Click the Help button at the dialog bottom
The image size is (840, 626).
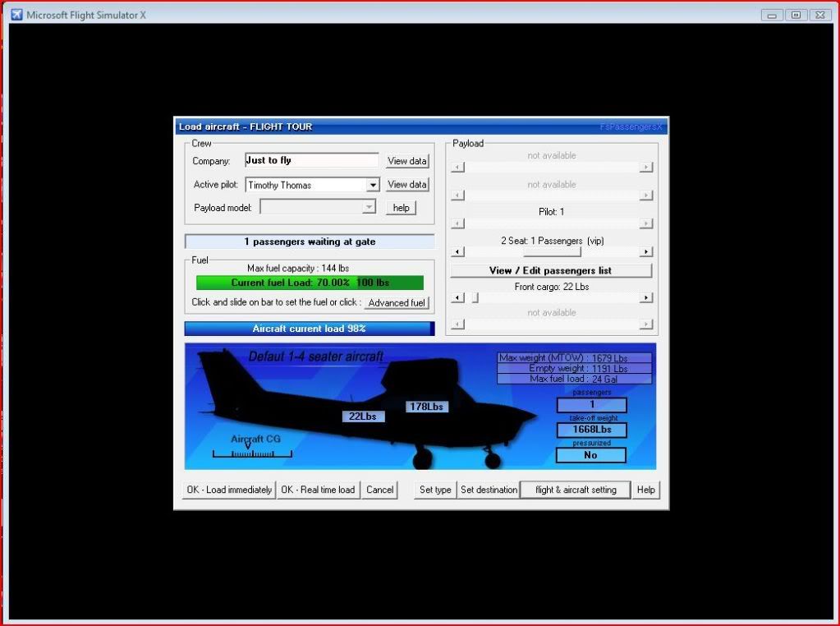point(646,490)
